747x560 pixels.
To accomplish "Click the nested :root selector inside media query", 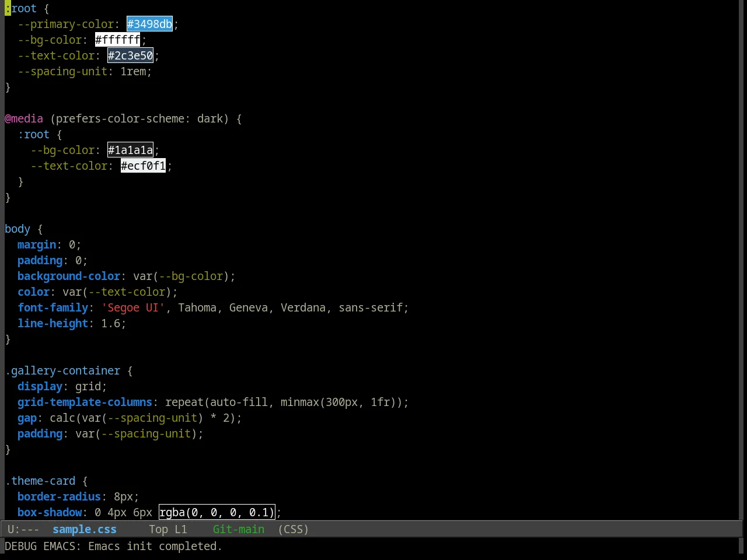I will click(33, 134).
